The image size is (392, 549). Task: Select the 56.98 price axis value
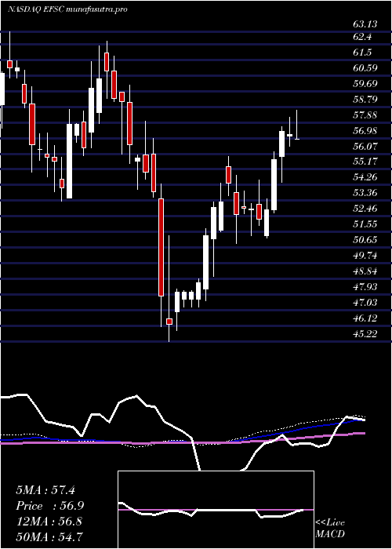tap(365, 131)
